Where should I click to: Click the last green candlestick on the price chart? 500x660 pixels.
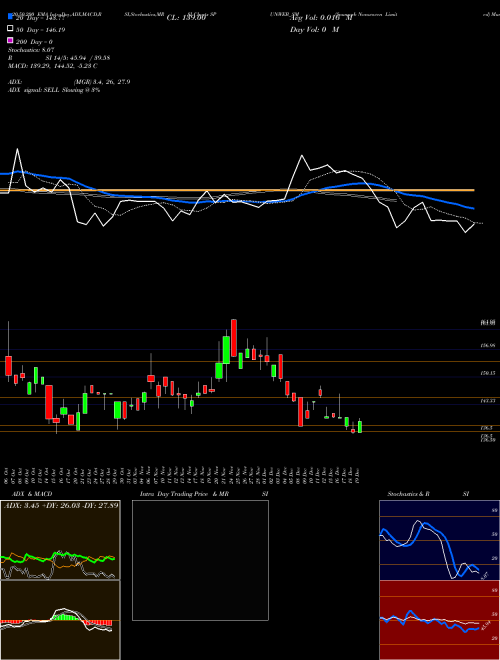tap(359, 426)
